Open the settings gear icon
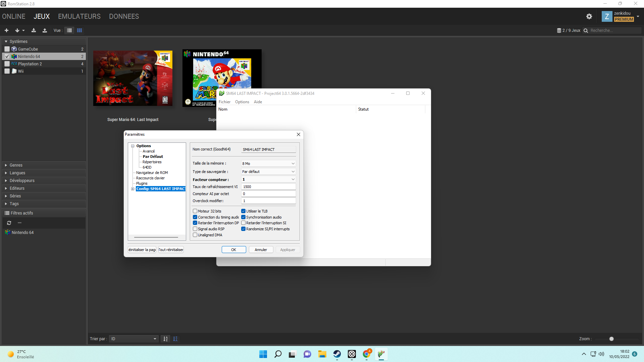This screenshot has width=644, height=362. click(x=589, y=16)
